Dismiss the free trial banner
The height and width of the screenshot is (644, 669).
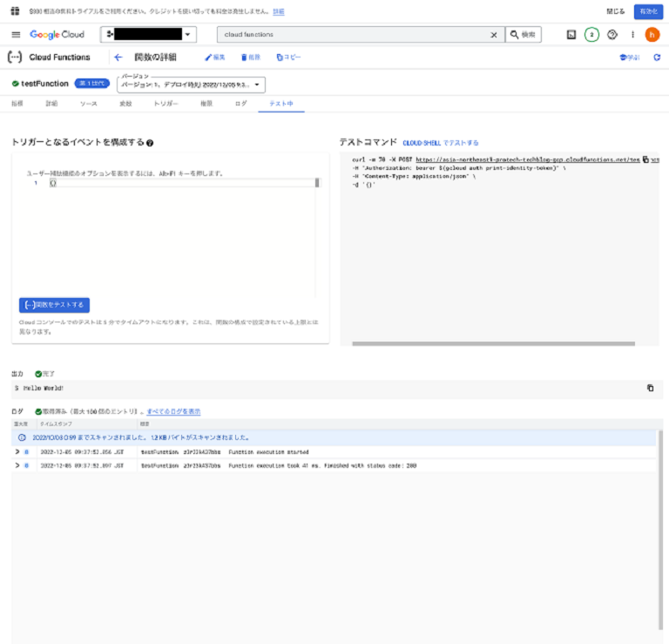(x=615, y=11)
